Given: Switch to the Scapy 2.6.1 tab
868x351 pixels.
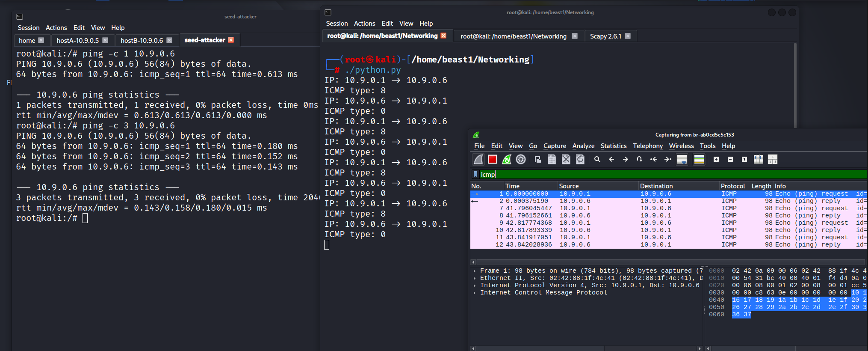Looking at the screenshot, I should 605,36.
